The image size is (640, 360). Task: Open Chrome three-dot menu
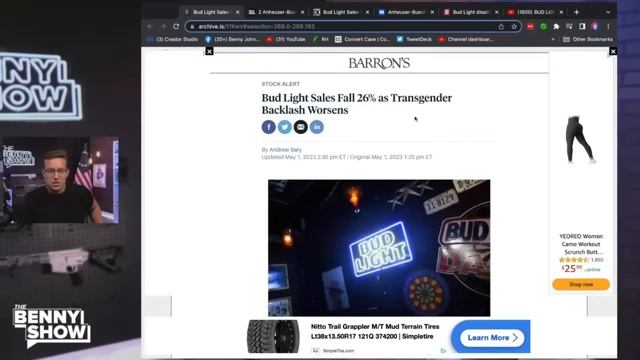tap(608, 27)
